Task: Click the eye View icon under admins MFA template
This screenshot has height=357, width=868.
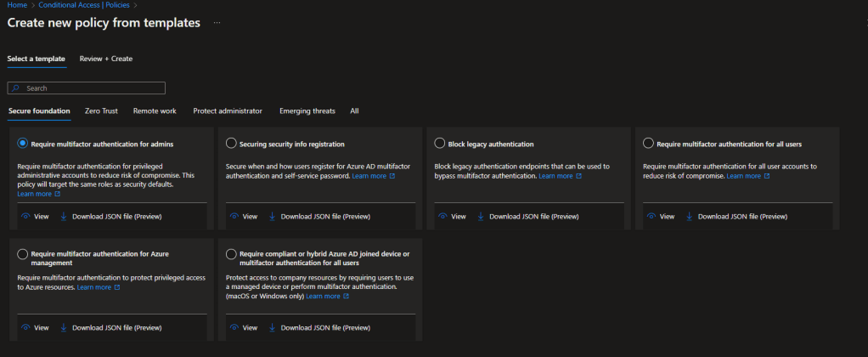Action: click(x=23, y=217)
